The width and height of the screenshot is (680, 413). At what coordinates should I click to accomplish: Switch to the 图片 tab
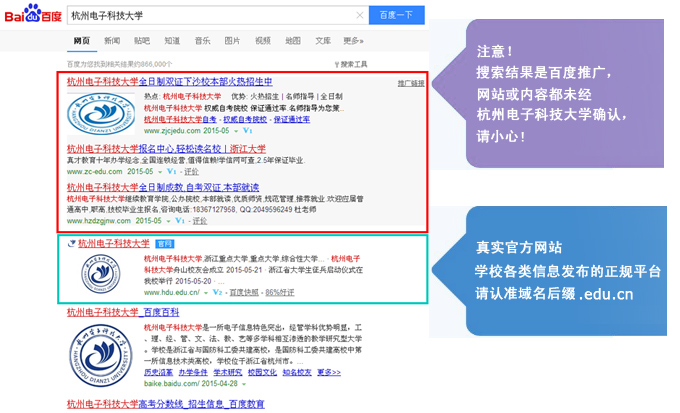point(232,41)
